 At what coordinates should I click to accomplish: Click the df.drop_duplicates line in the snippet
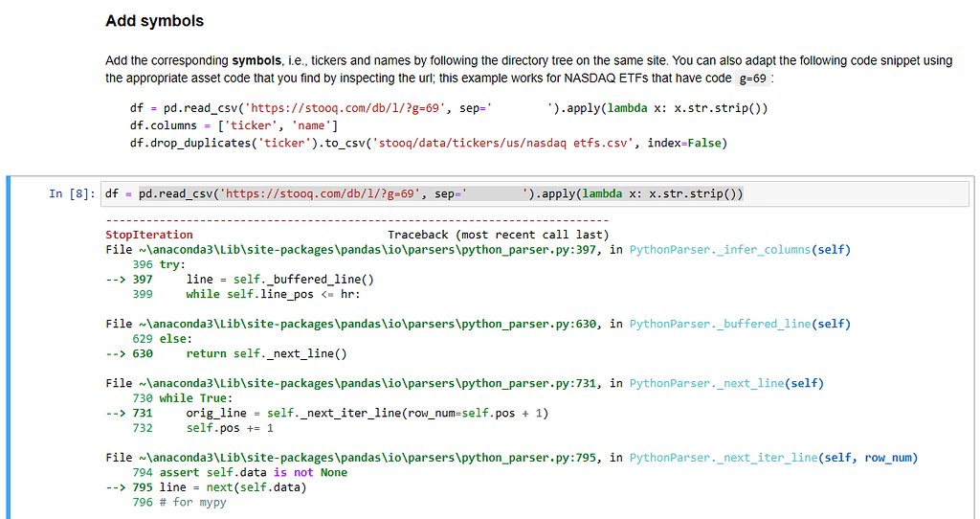(428, 143)
